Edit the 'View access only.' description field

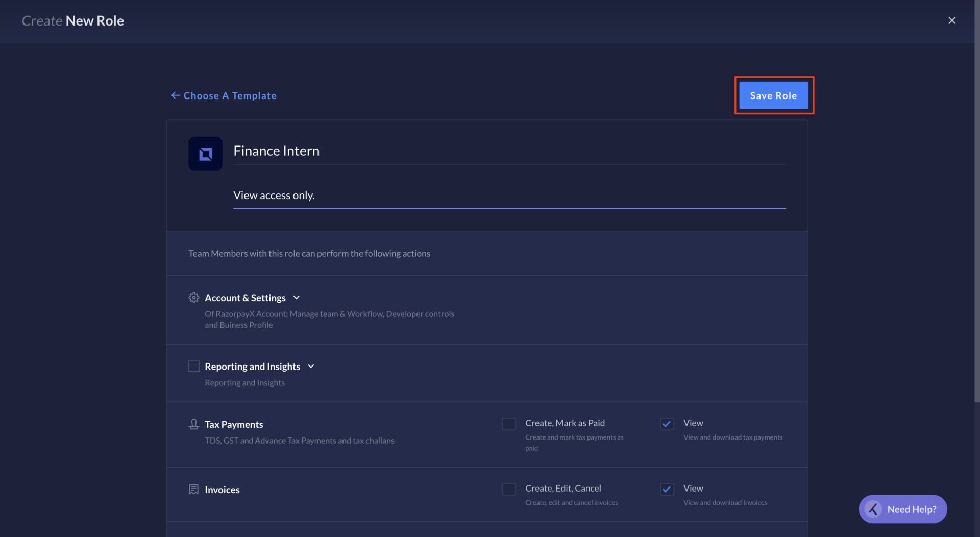pos(509,196)
